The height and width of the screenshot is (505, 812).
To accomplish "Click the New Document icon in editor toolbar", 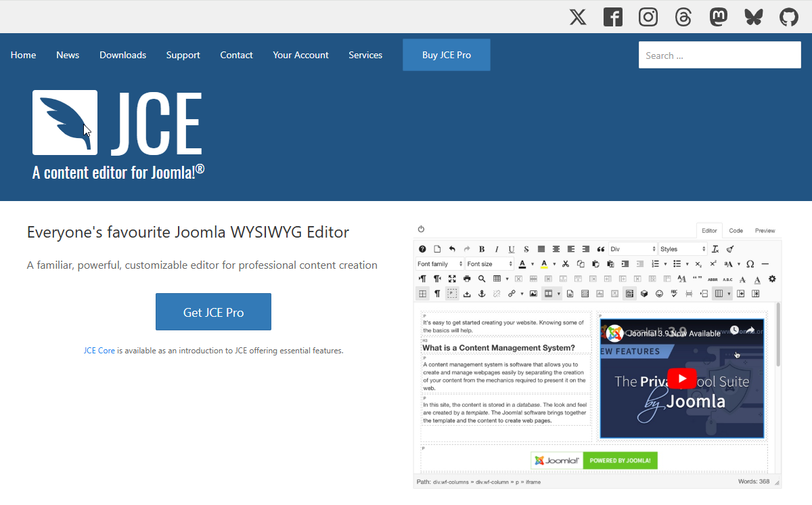I will point(437,249).
